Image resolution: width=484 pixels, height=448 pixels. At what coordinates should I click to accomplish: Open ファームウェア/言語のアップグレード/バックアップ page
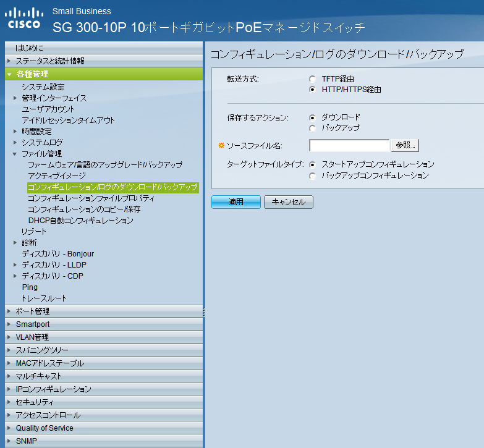point(105,165)
